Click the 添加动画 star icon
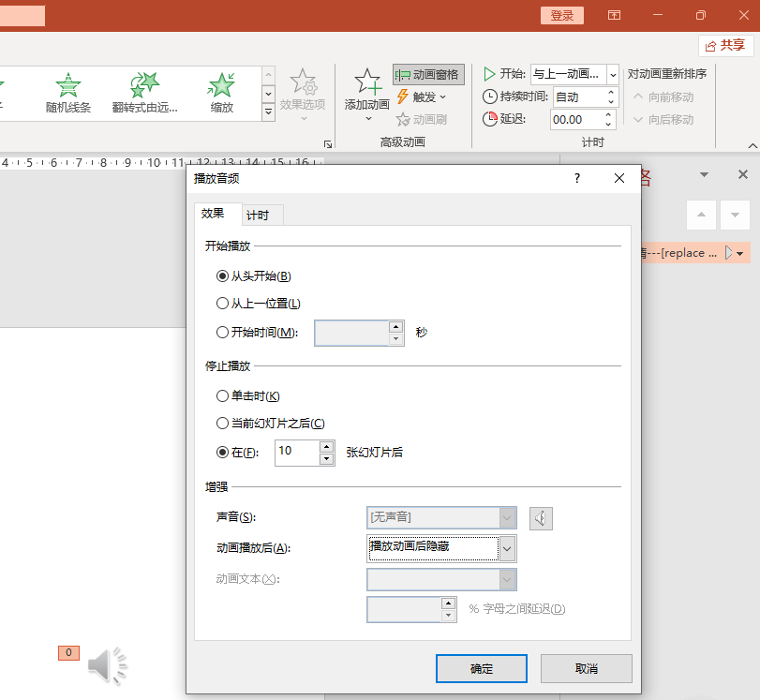Image resolution: width=760 pixels, height=700 pixels. [366, 82]
